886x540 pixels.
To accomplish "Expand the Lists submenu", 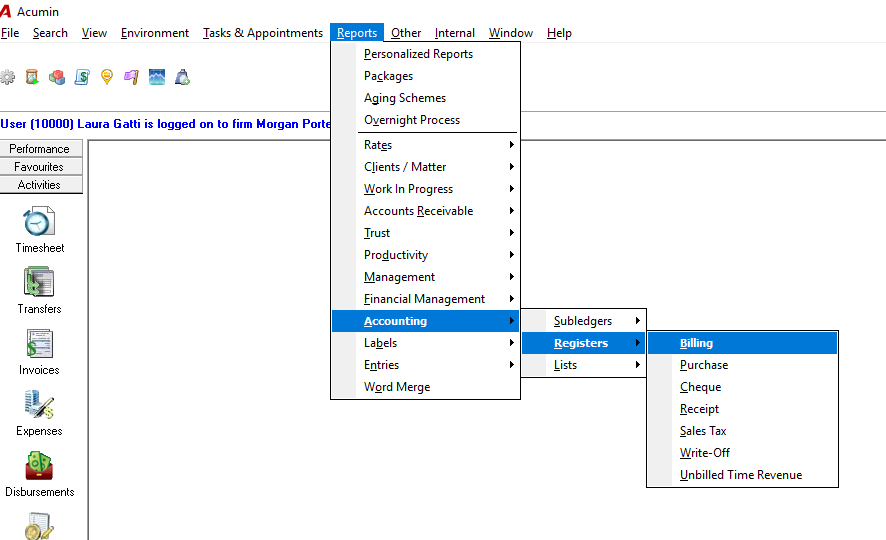I will click(x=583, y=365).
